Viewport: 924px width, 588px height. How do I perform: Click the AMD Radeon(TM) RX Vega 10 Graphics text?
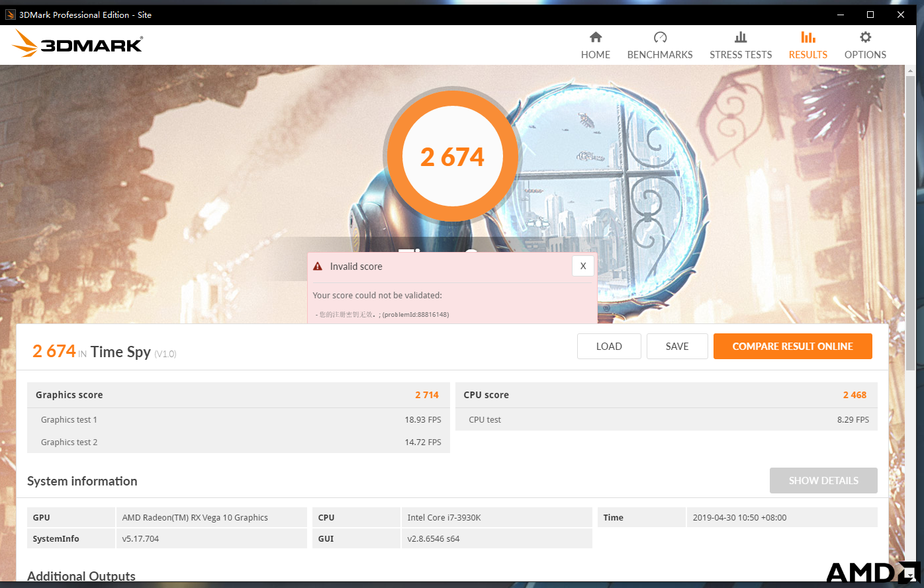click(195, 517)
